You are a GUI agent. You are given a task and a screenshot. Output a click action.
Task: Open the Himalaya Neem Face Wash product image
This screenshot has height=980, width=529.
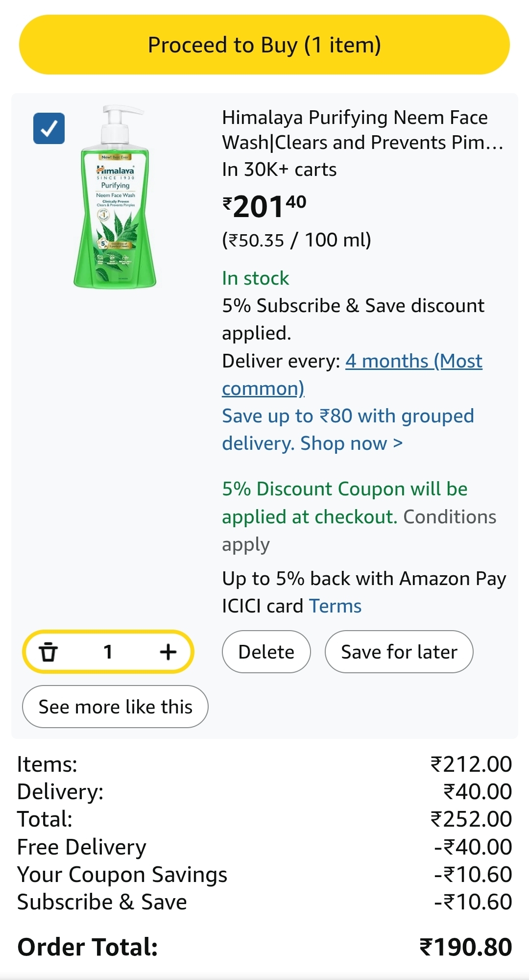115,197
